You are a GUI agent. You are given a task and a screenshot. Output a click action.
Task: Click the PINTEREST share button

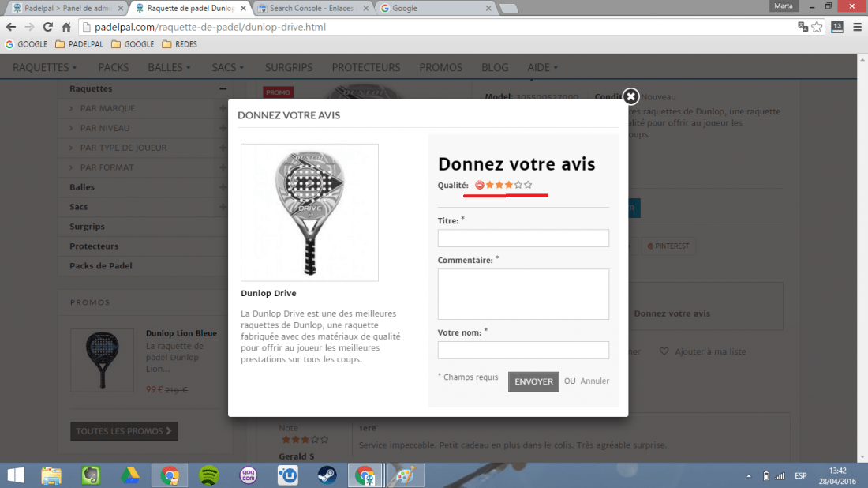coord(668,246)
